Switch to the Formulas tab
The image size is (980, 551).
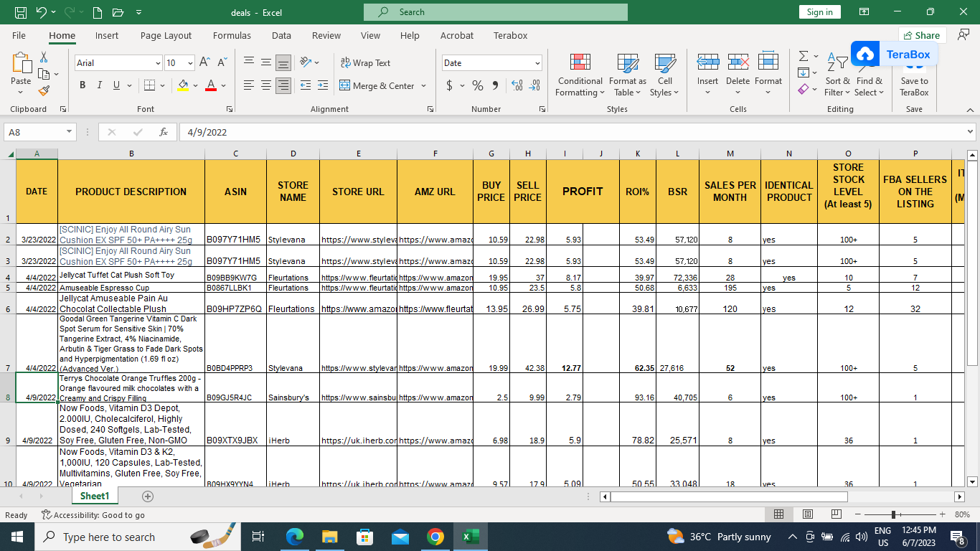[232, 35]
